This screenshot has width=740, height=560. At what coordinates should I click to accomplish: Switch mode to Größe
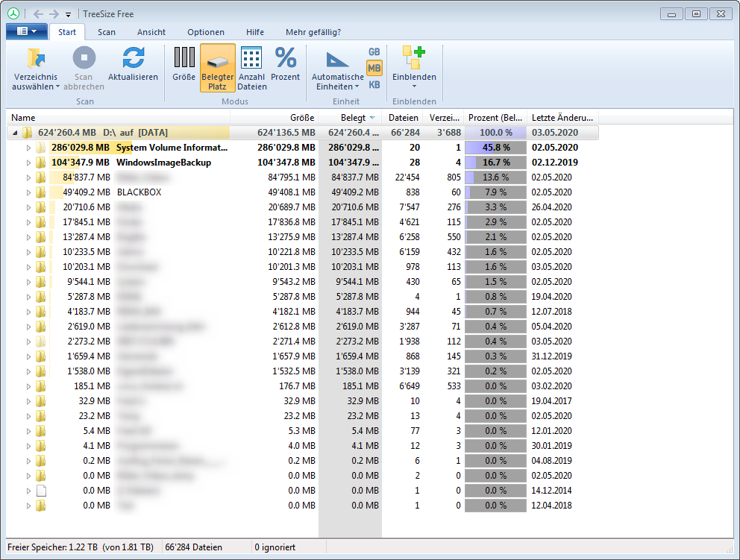point(184,63)
